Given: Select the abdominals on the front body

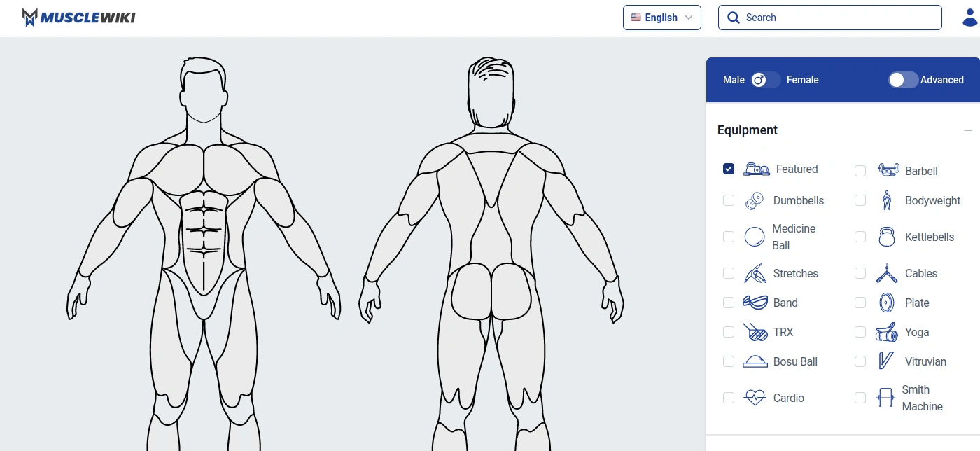Looking at the screenshot, I should (x=204, y=231).
